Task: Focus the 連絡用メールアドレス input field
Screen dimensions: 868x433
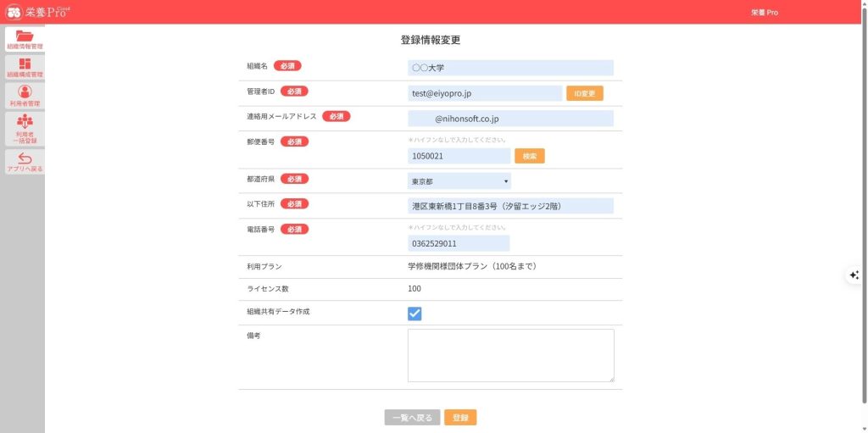Action: pos(509,119)
